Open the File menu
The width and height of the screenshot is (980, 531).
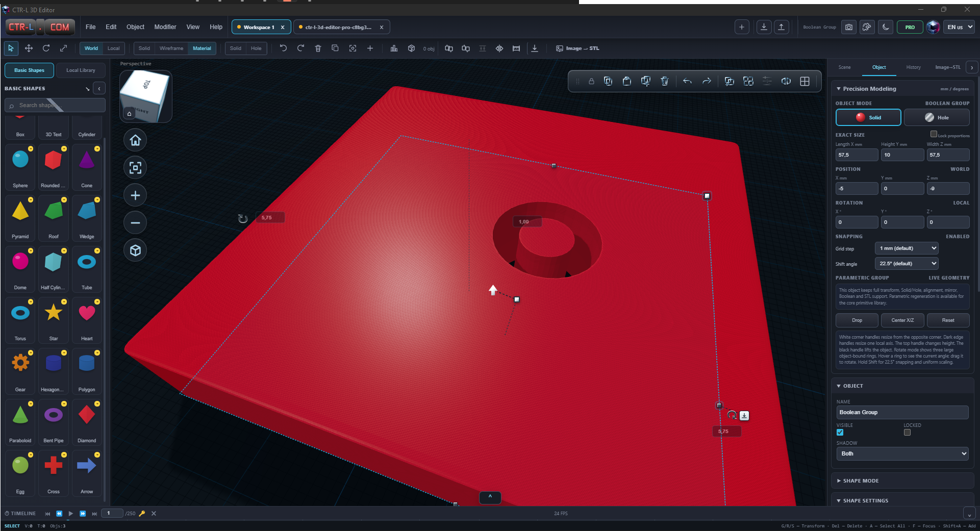tap(91, 27)
